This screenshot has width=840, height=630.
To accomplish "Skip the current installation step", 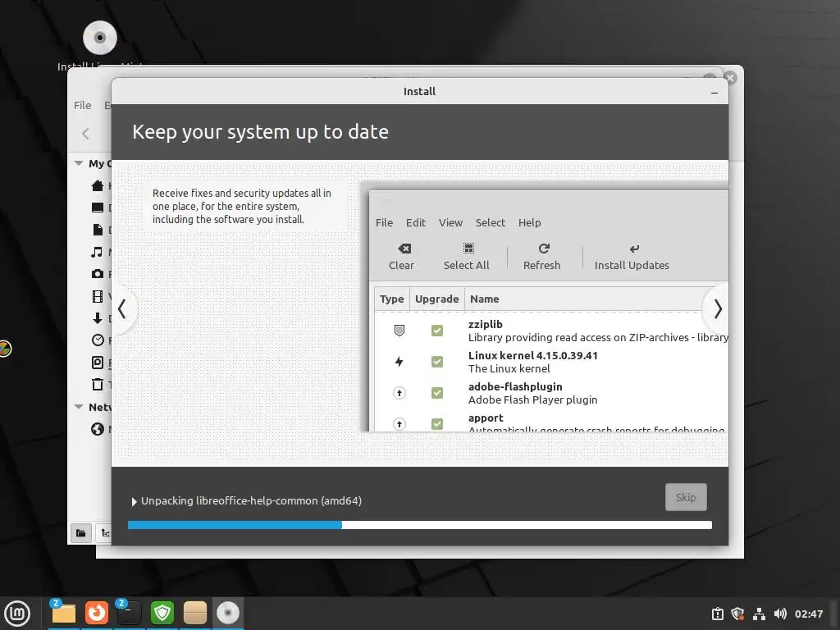I will pos(686,497).
